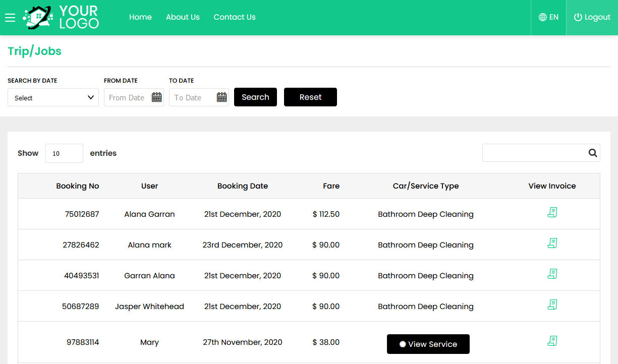Click the show entries count field
This screenshot has width=618, height=364.
click(64, 153)
